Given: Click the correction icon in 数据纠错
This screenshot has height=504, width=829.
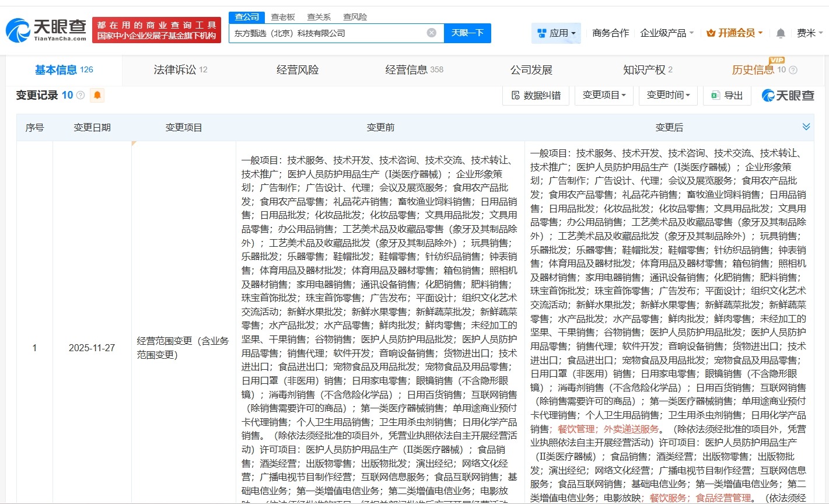Looking at the screenshot, I should (x=516, y=96).
